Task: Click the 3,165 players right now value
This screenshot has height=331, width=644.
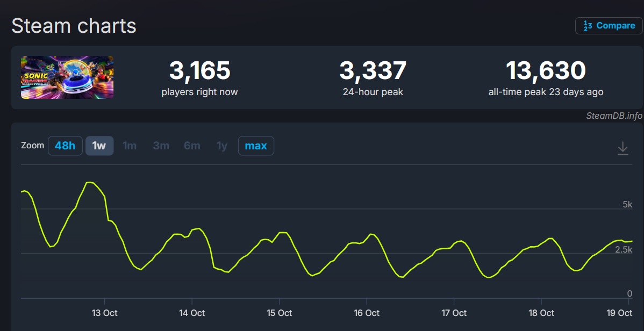Action: (x=199, y=70)
